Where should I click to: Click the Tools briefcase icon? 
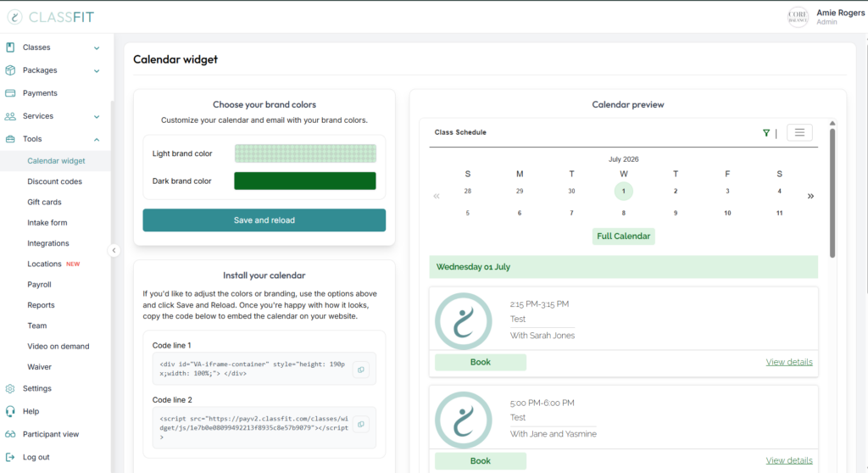(10, 139)
